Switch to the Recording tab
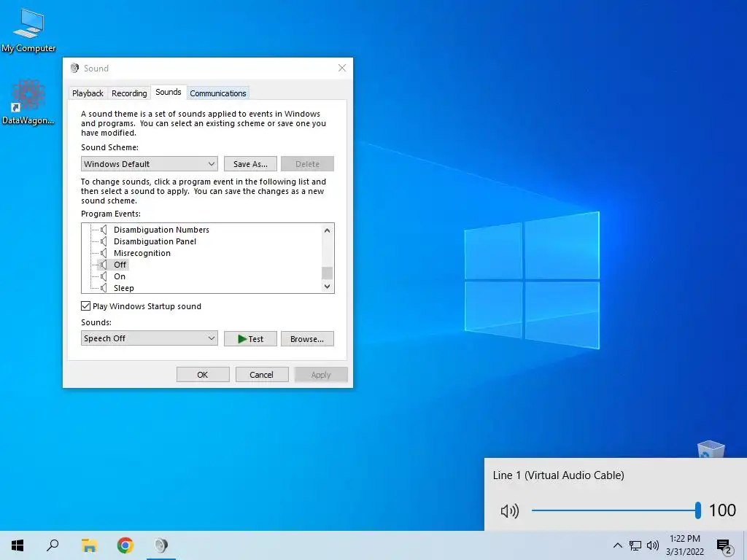The image size is (747, 560). [x=129, y=93]
